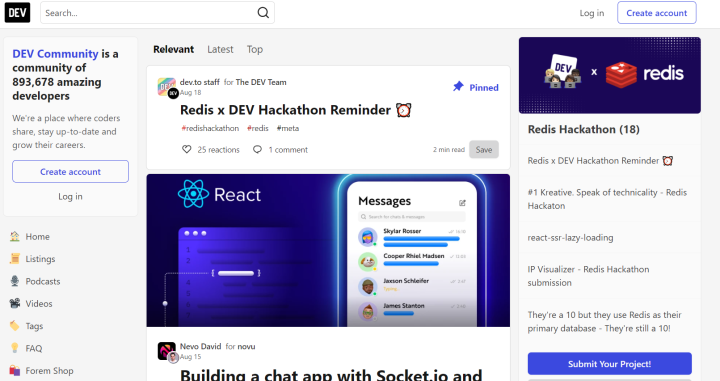Click the DEV logo
The image size is (720, 381).
(x=17, y=13)
